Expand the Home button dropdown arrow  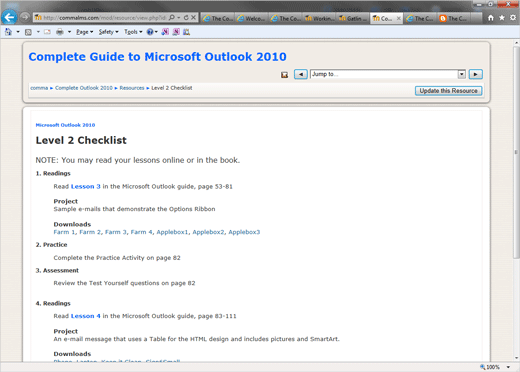coord(18,32)
